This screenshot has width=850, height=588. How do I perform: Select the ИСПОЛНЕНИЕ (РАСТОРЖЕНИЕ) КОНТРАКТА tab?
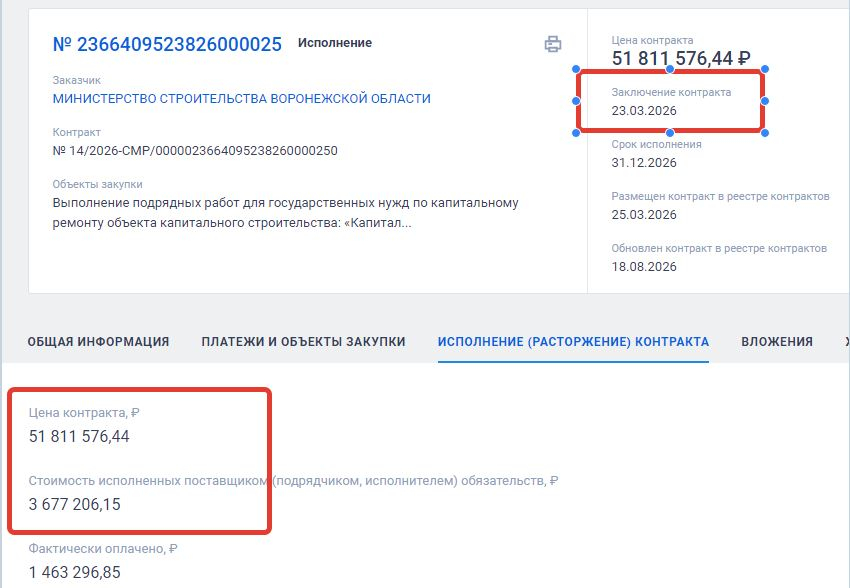[x=574, y=341]
